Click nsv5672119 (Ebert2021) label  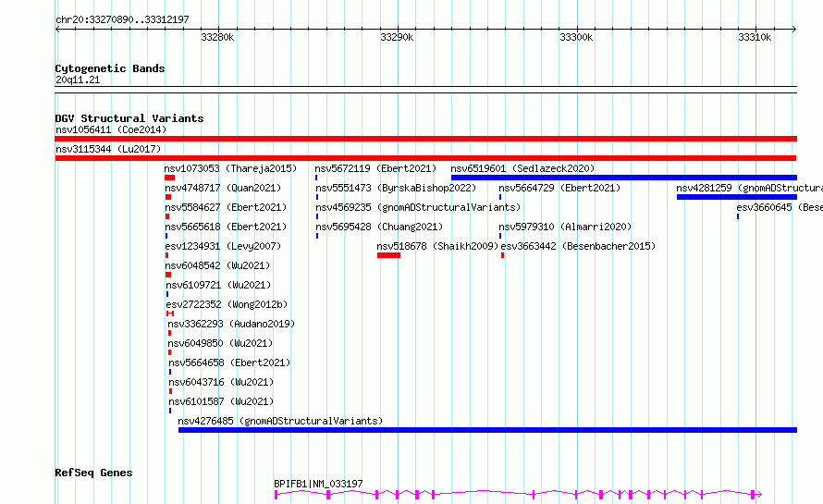click(x=375, y=168)
